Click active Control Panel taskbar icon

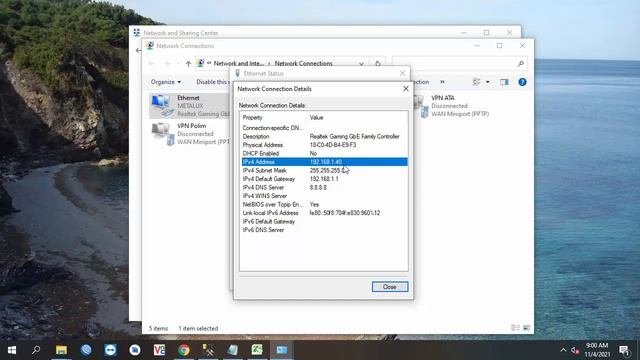[x=282, y=350]
